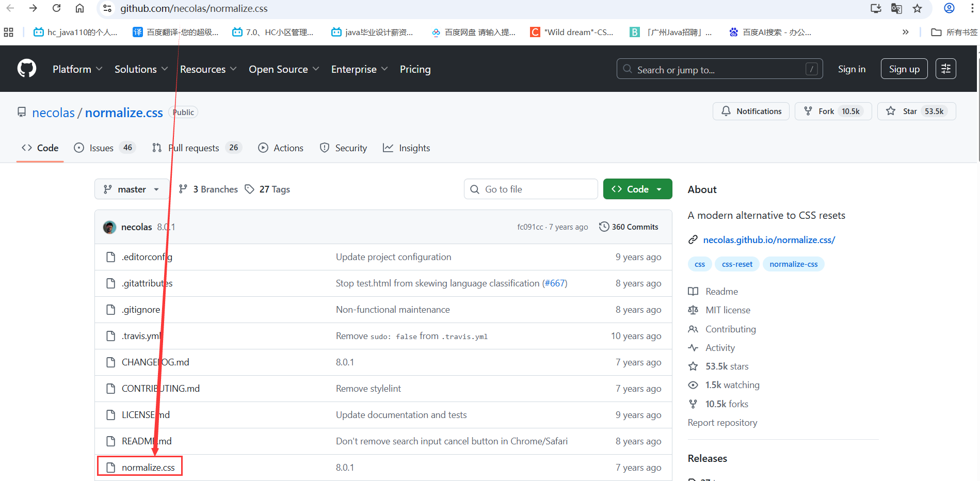This screenshot has width=980, height=481.
Task: Open the browser profile icon
Action: [x=949, y=8]
